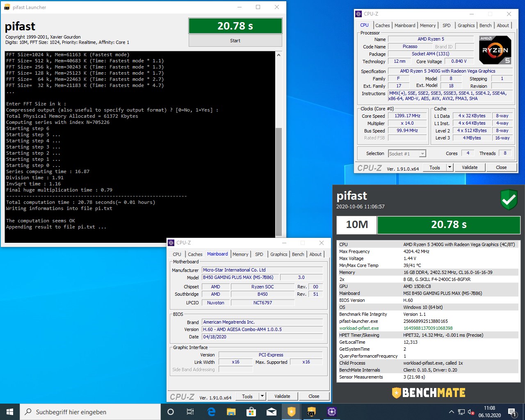Open the Socket #1 Selection dropdown

click(407, 153)
